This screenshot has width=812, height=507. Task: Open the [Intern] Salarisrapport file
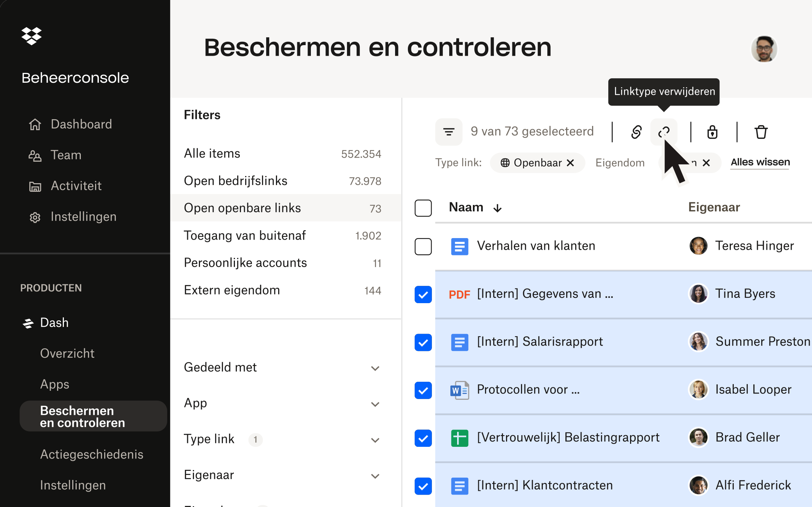coord(540,342)
